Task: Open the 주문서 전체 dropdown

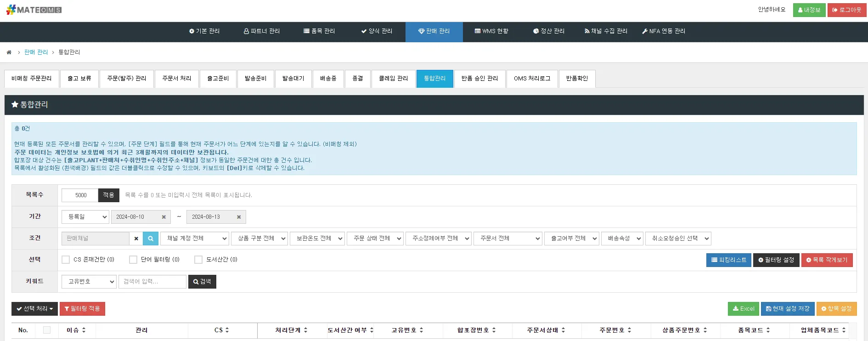Action: pos(508,239)
